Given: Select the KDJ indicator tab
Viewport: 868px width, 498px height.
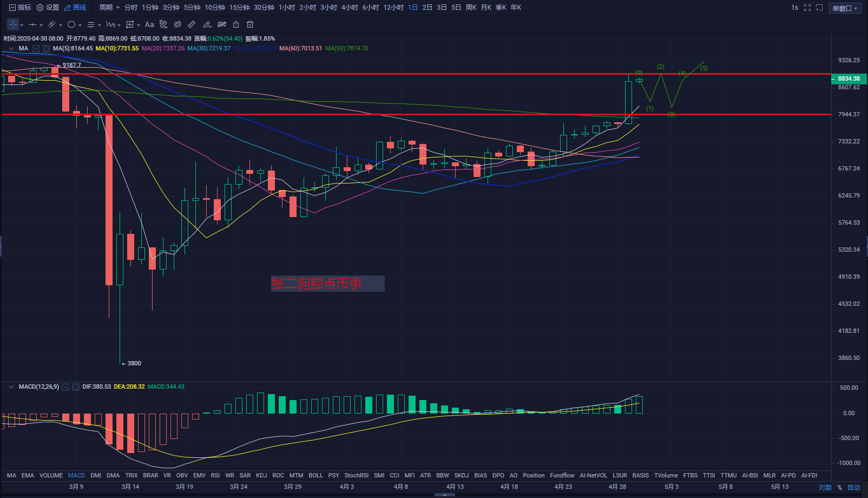Looking at the screenshot, I should click(261, 475).
